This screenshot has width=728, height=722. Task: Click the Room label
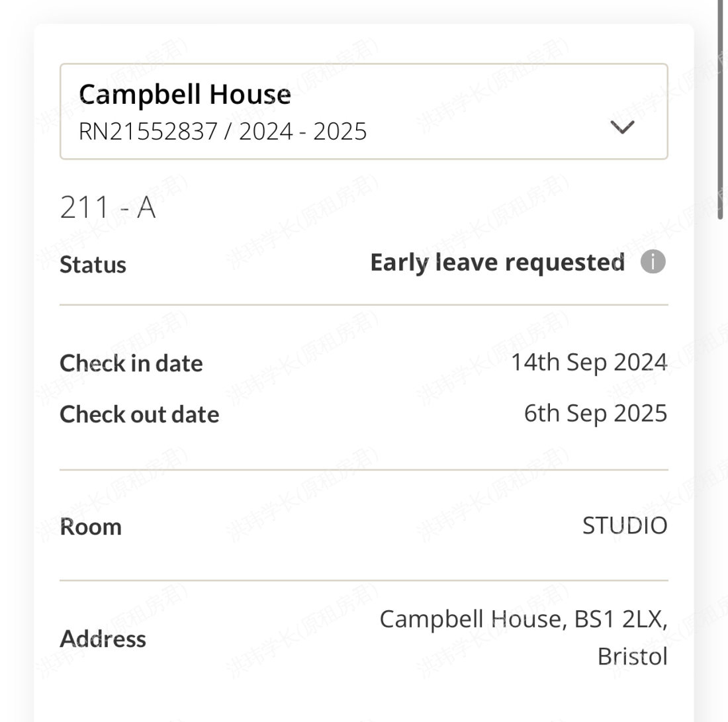coord(91,527)
